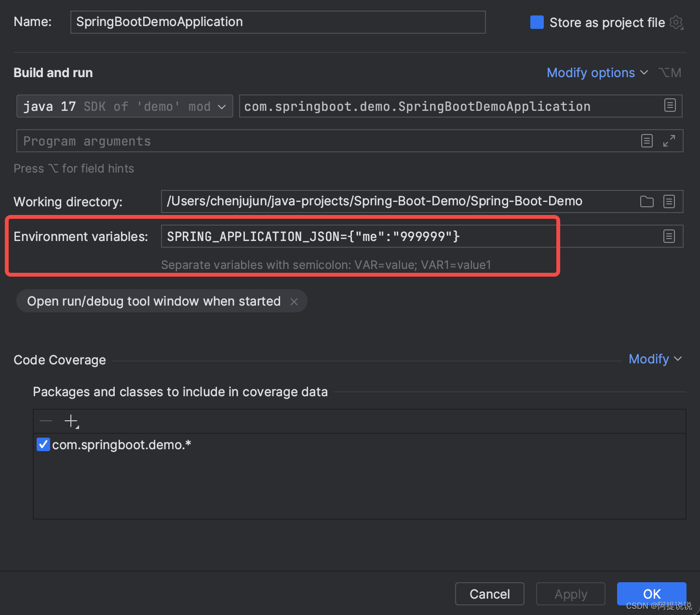
Task: Click the Code Coverage section label
Action: point(60,360)
